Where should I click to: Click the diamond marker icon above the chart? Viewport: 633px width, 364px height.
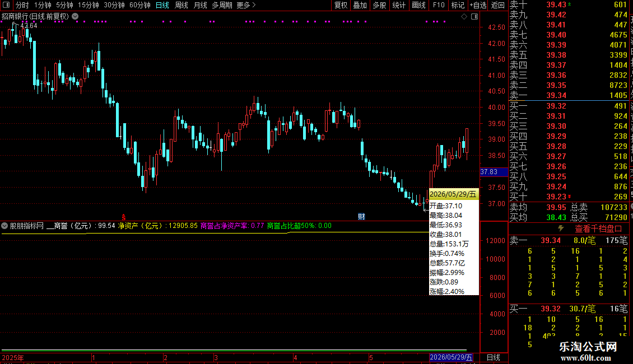click(x=464, y=17)
